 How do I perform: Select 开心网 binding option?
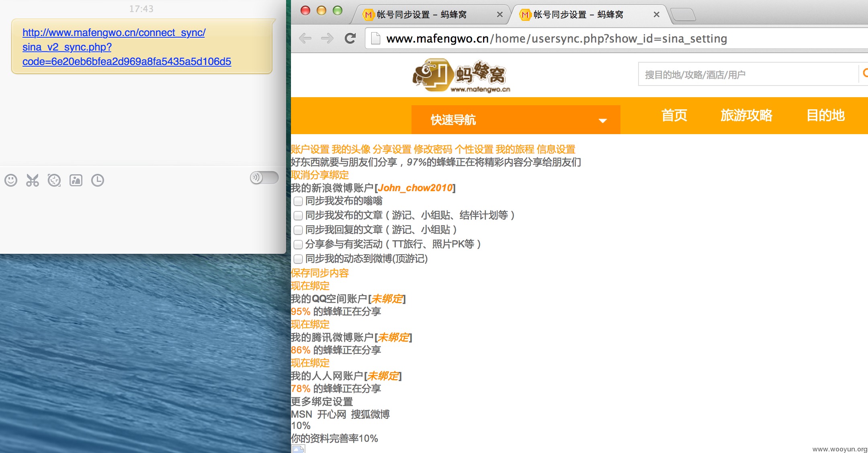coord(332,414)
